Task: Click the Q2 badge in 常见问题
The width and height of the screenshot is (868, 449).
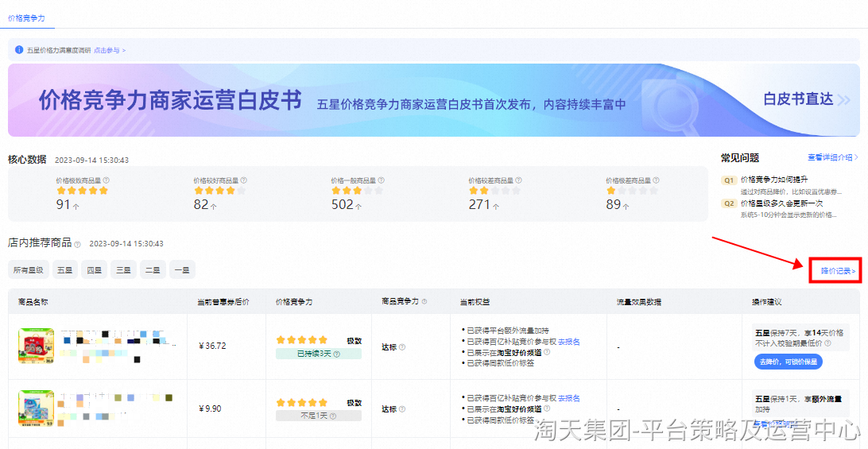Action: [728, 203]
